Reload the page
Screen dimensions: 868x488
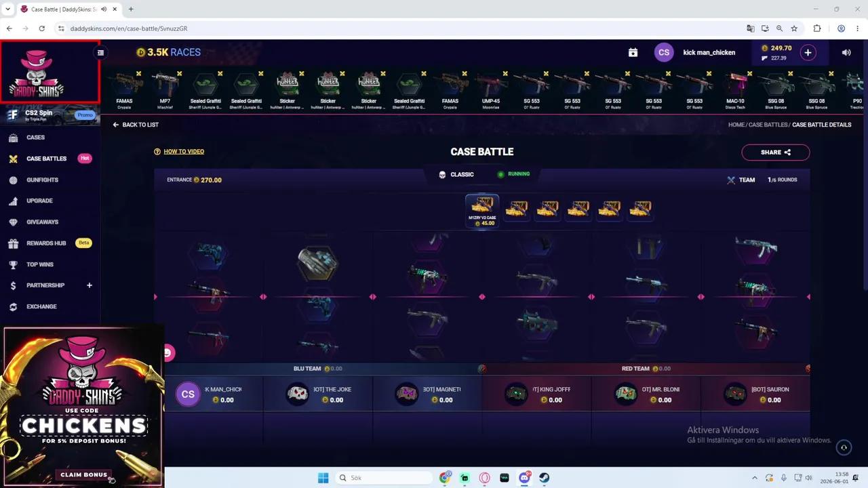coord(42,28)
